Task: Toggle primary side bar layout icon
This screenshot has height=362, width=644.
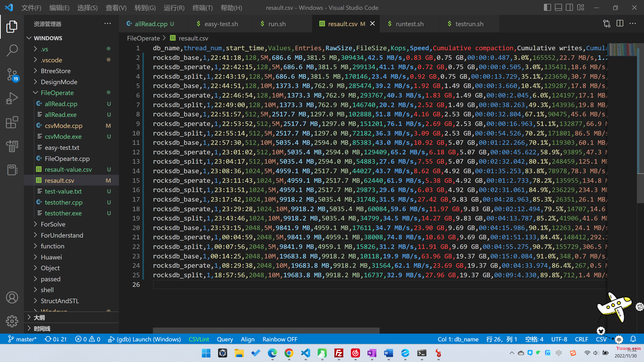Action: point(547,8)
